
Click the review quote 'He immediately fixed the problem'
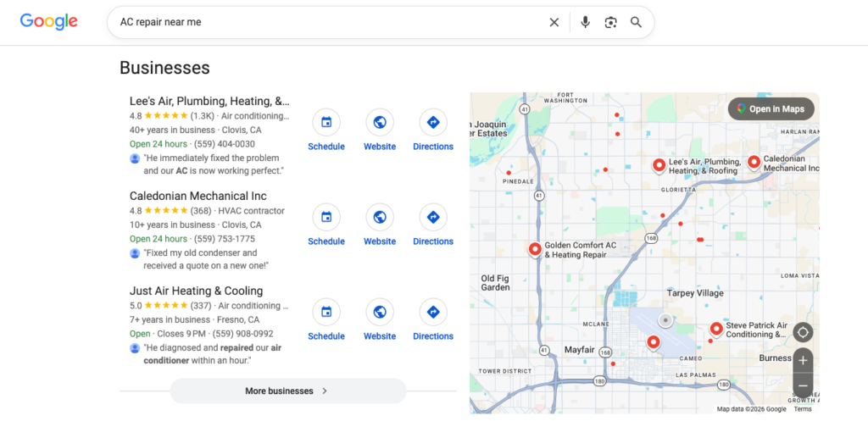(x=214, y=164)
